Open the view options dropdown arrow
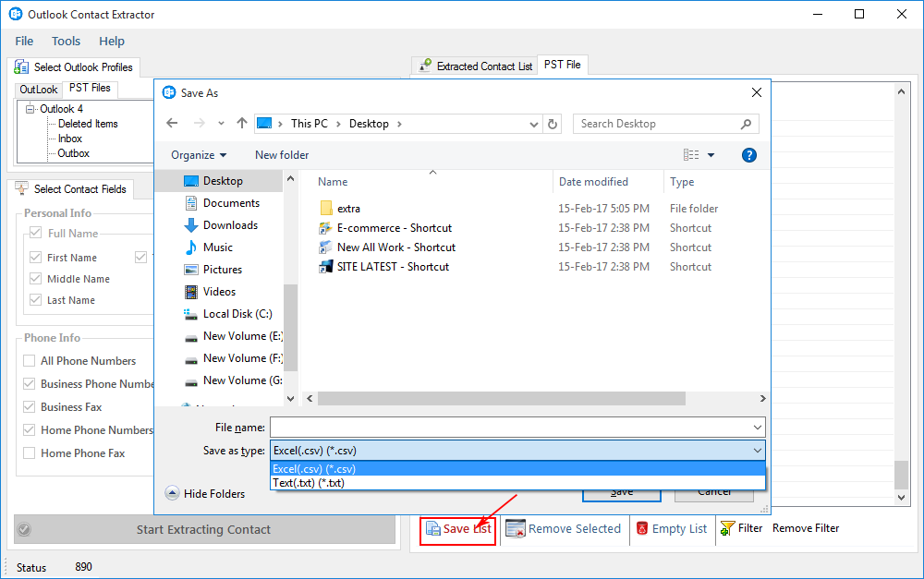 click(711, 155)
